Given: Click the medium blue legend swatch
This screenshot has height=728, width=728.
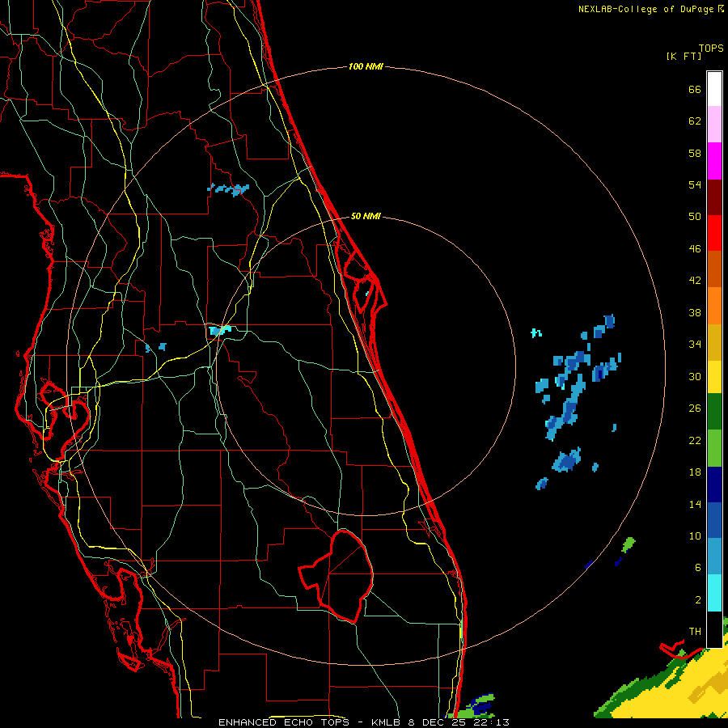Looking at the screenshot, I should pyautogui.click(x=714, y=520).
